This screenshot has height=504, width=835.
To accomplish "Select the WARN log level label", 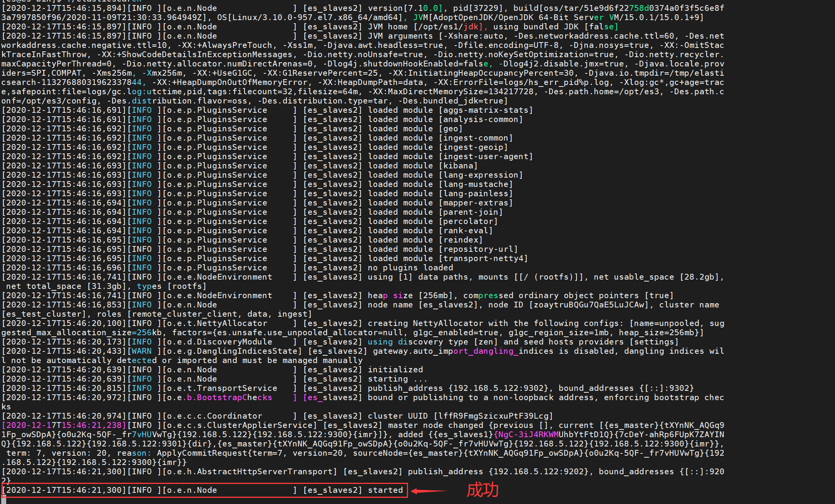I will click(x=141, y=351).
